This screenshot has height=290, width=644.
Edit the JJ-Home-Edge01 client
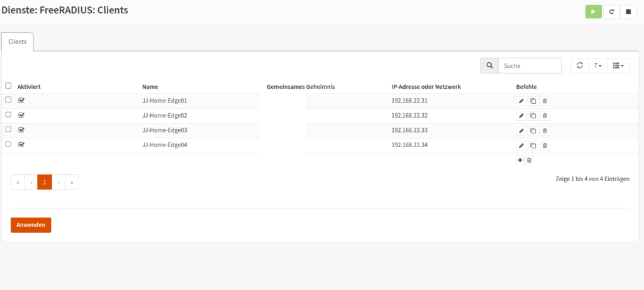click(521, 101)
